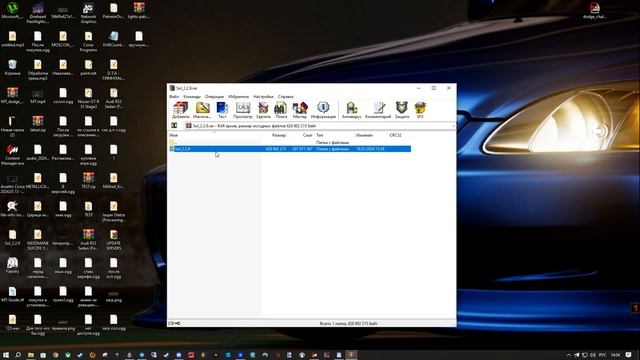Image resolution: width=640 pixels, height=360 pixels.
Task: Click the Добавить (Add) toolbar icon in WinRAR
Action: pyautogui.click(x=180, y=110)
